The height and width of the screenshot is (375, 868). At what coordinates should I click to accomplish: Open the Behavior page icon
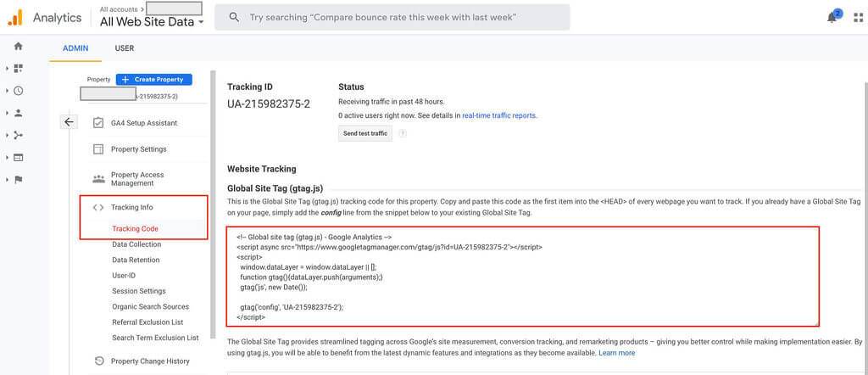(19, 157)
